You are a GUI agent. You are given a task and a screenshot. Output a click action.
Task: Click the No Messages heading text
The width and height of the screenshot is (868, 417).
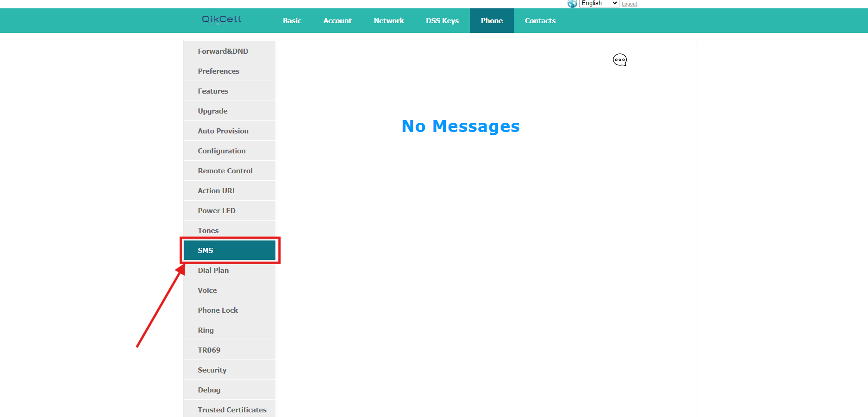461,126
